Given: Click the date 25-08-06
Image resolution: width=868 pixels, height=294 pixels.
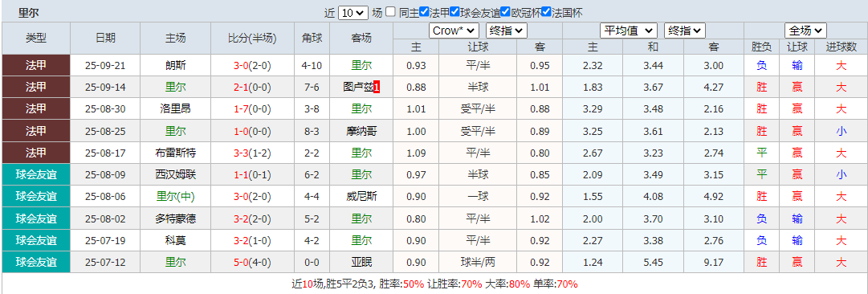Looking at the screenshot, I should point(105,197).
